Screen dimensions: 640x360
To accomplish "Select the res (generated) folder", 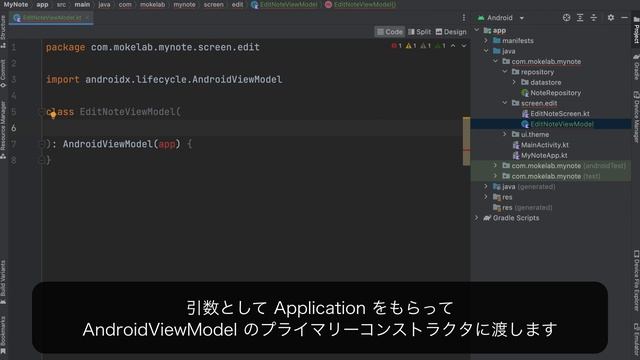I will [x=523, y=207].
